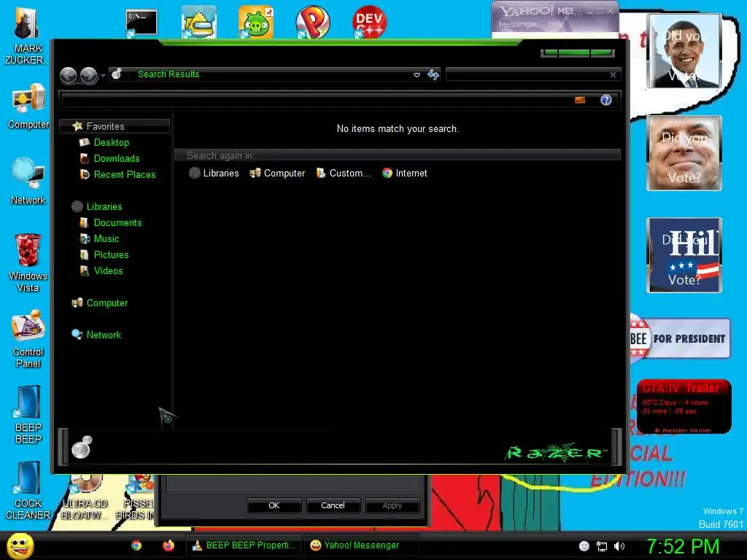Expand the address bar history dropdown

[417, 75]
